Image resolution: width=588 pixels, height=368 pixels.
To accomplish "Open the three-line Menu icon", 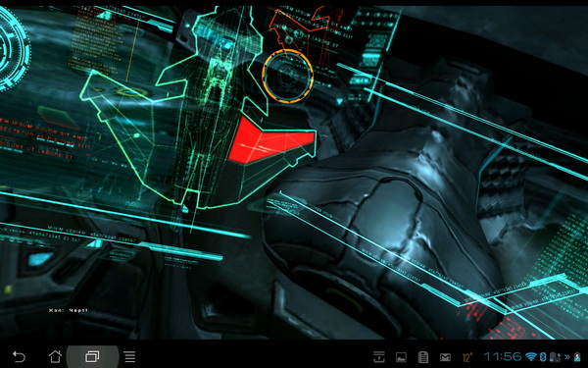I will point(129,357).
